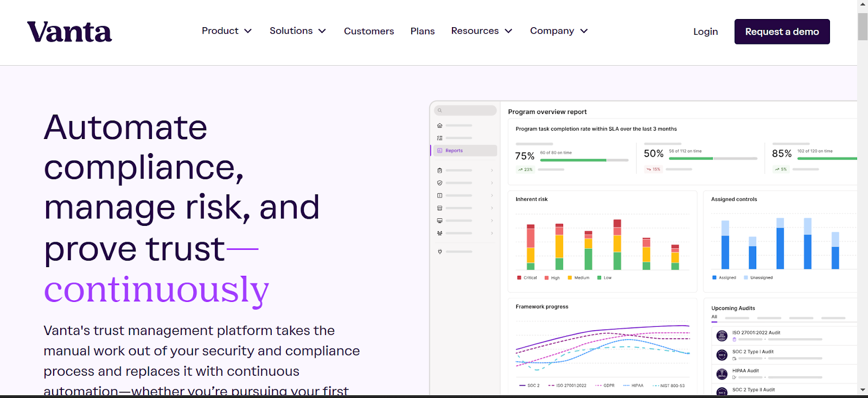Viewport: 868px width, 398px height.
Task: Click the plug integrations icon in sidebar
Action: (439, 251)
